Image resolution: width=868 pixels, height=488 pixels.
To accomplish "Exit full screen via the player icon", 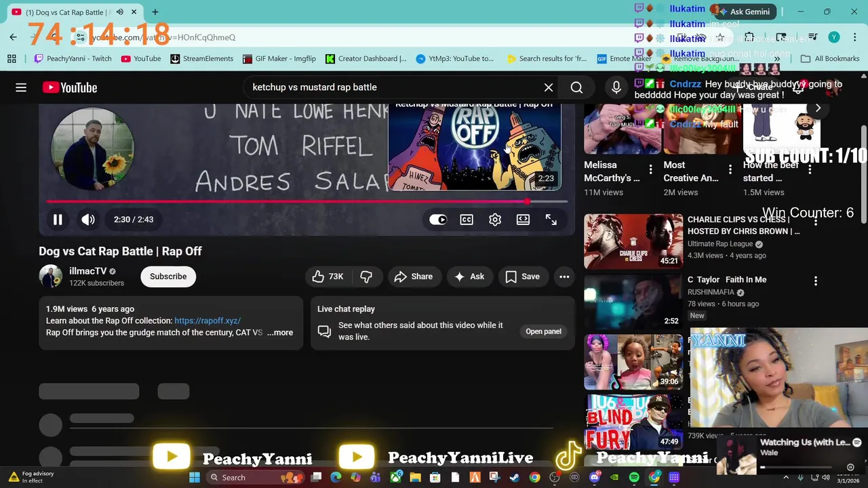I will [x=551, y=220].
